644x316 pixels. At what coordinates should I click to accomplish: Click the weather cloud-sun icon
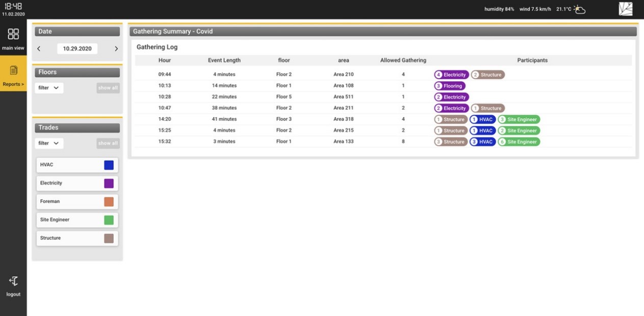click(579, 9)
